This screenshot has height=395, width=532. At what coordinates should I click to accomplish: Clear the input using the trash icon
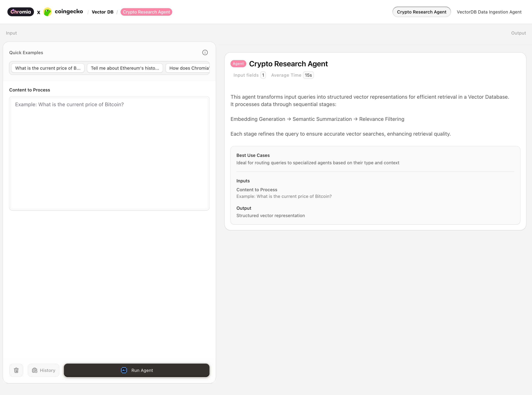click(x=16, y=370)
